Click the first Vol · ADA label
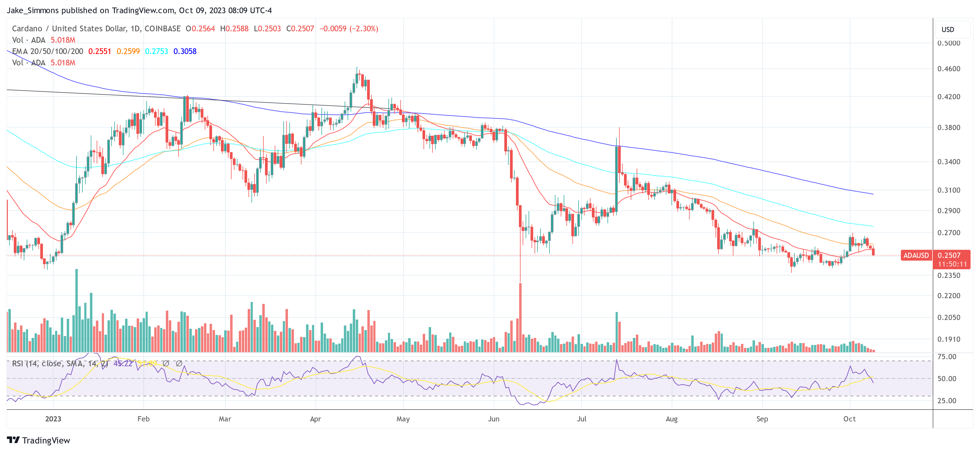 point(29,40)
